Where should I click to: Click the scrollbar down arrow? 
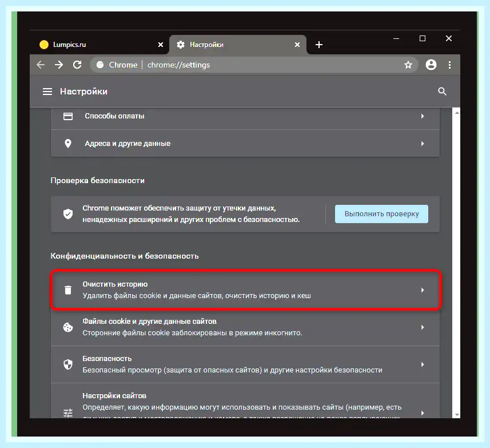click(457, 415)
